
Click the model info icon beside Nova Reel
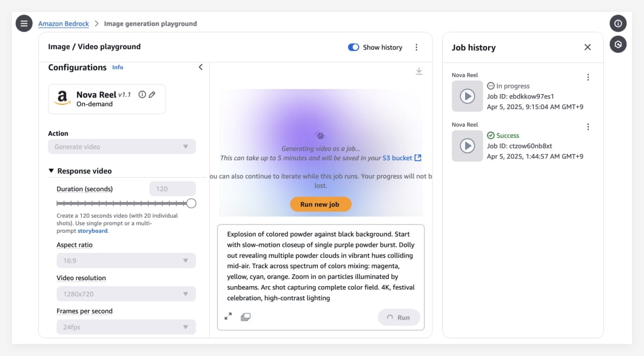[x=142, y=95]
